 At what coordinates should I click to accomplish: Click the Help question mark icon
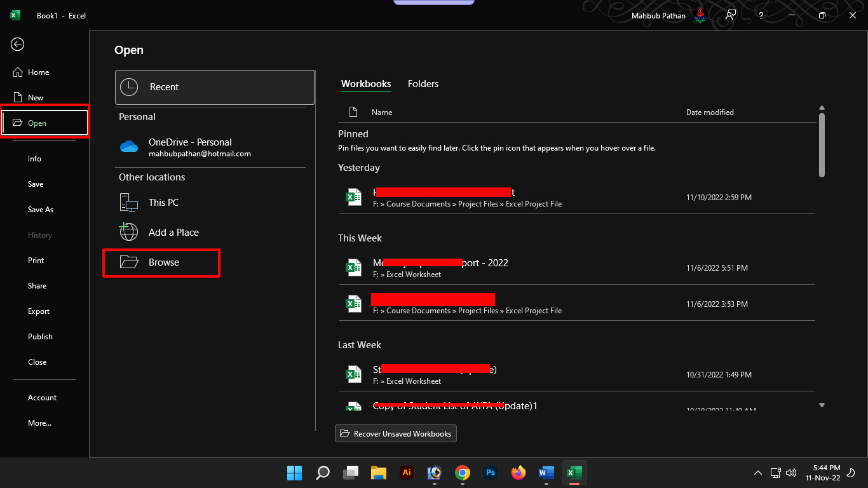pyautogui.click(x=761, y=15)
